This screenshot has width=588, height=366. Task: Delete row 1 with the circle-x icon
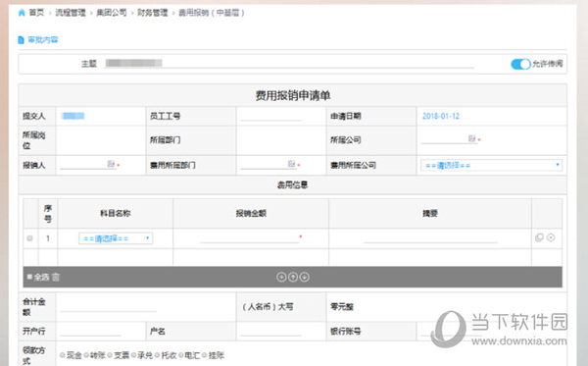pos(551,237)
